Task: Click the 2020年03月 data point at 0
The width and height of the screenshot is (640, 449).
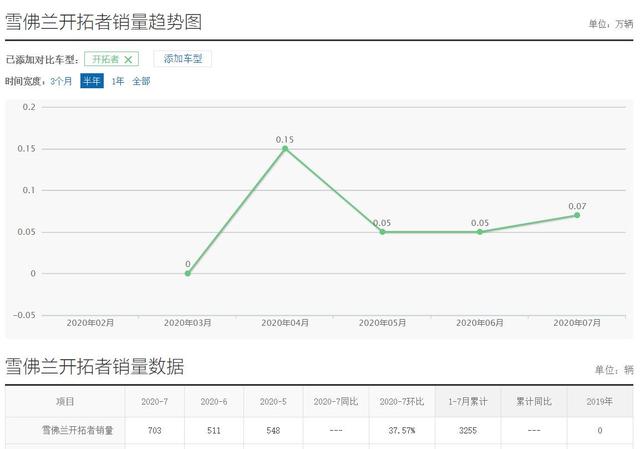Action: coord(188,273)
